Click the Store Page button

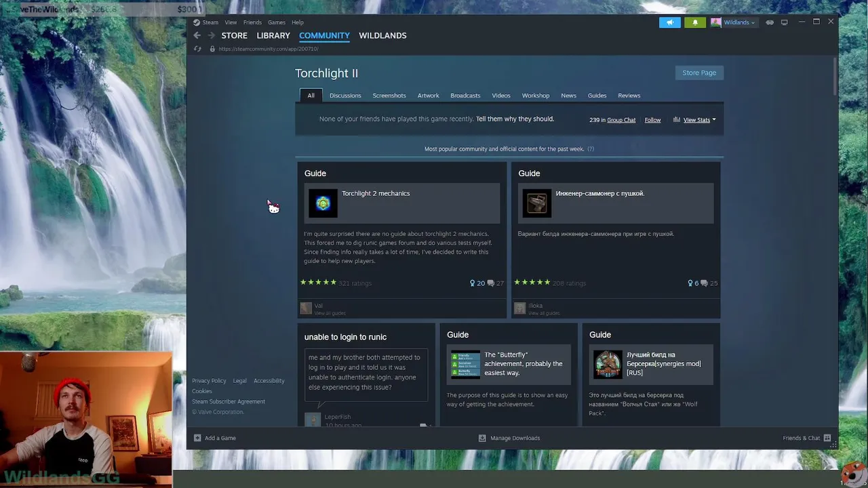699,73
